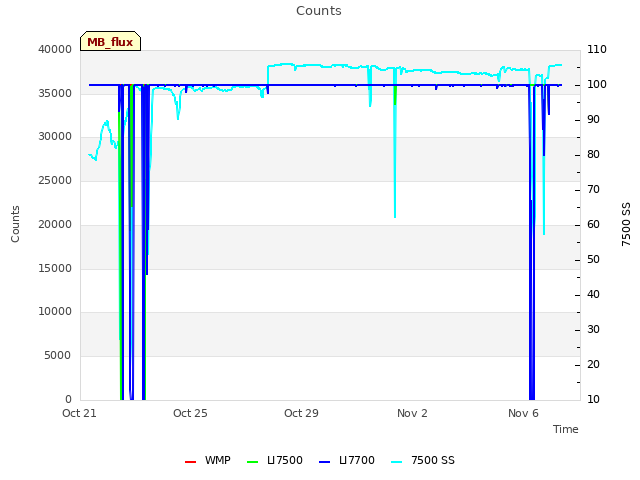Click the red WMP legend color swatch

pyautogui.click(x=191, y=462)
